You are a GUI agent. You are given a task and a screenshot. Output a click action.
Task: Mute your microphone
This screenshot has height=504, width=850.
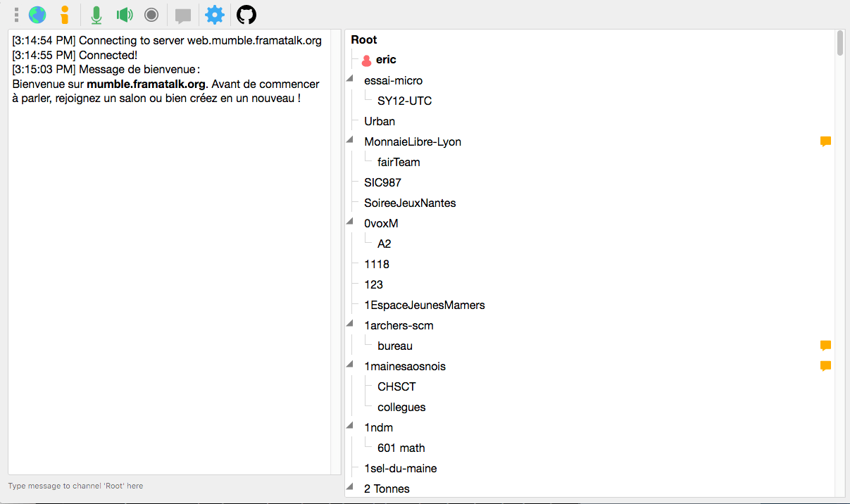pos(96,14)
